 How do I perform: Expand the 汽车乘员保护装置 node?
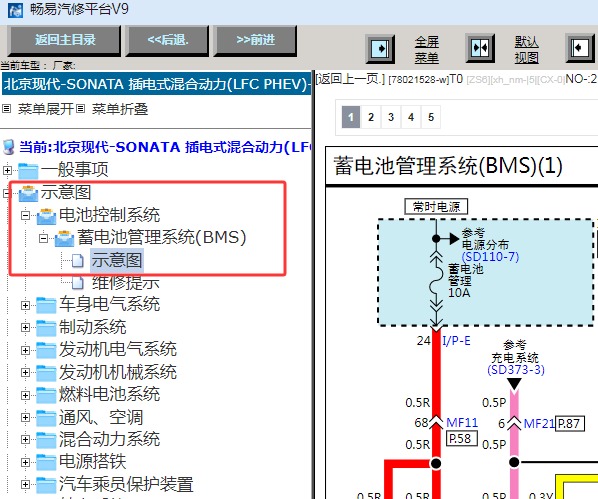coord(26,485)
